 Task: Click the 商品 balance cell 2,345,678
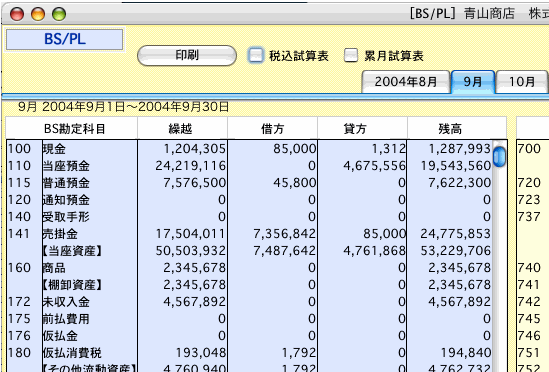click(459, 268)
